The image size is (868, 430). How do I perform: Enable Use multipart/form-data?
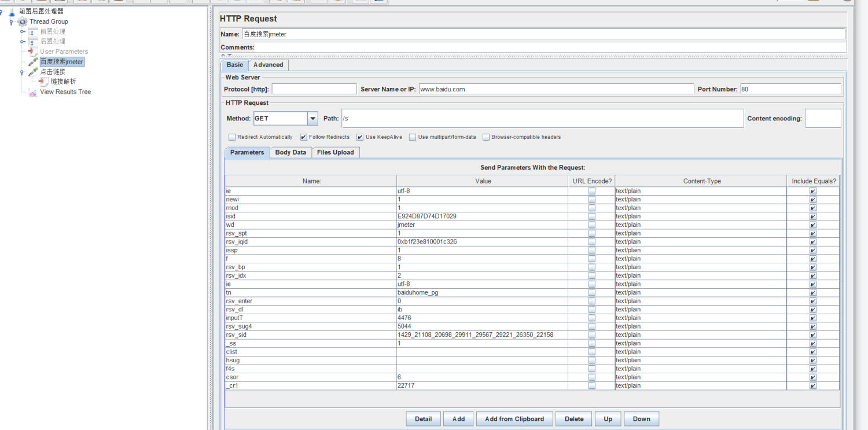[413, 137]
